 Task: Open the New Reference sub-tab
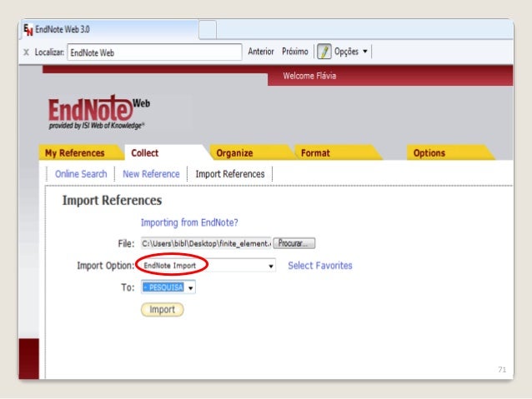point(151,174)
